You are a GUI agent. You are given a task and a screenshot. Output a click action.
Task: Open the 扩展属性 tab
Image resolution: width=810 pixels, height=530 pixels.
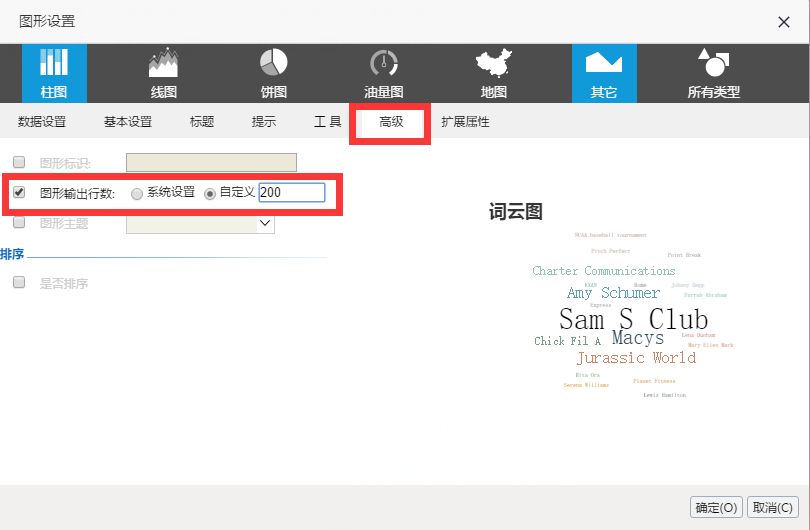tap(465, 121)
